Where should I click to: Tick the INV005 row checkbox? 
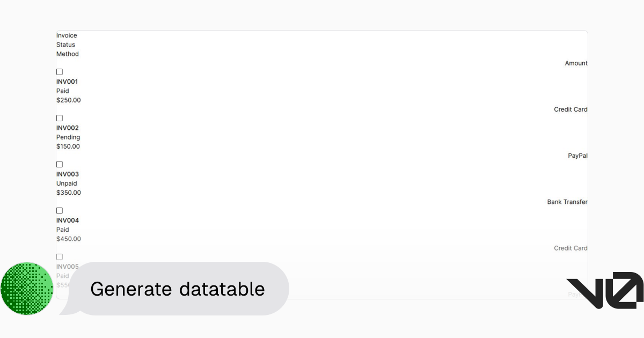point(59,256)
